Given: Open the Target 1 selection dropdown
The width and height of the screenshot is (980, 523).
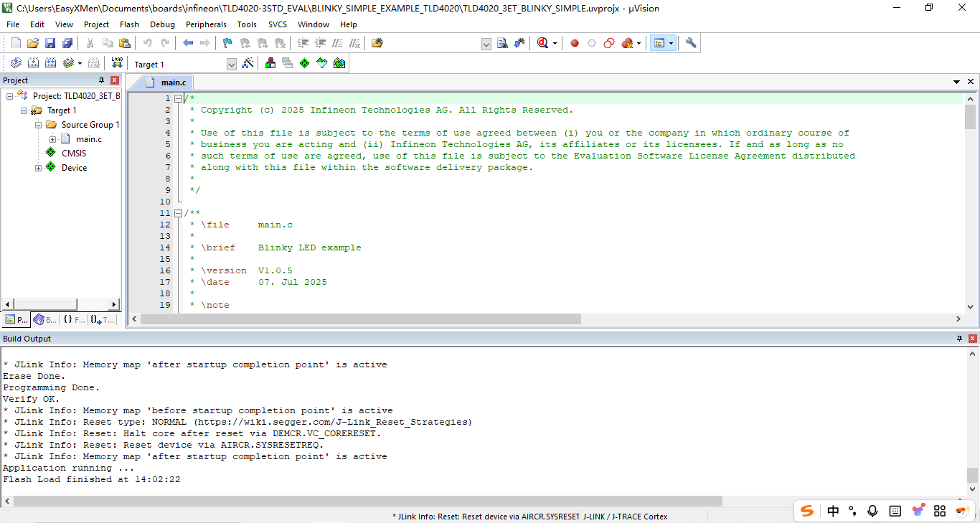Looking at the screenshot, I should click(x=232, y=65).
